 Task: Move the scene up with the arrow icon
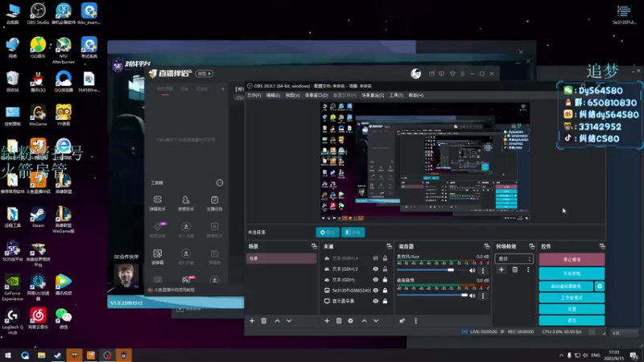point(277,320)
